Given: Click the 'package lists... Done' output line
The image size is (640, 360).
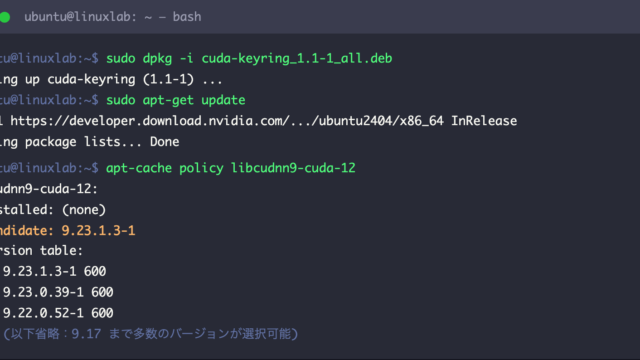Looking at the screenshot, I should tap(102, 142).
